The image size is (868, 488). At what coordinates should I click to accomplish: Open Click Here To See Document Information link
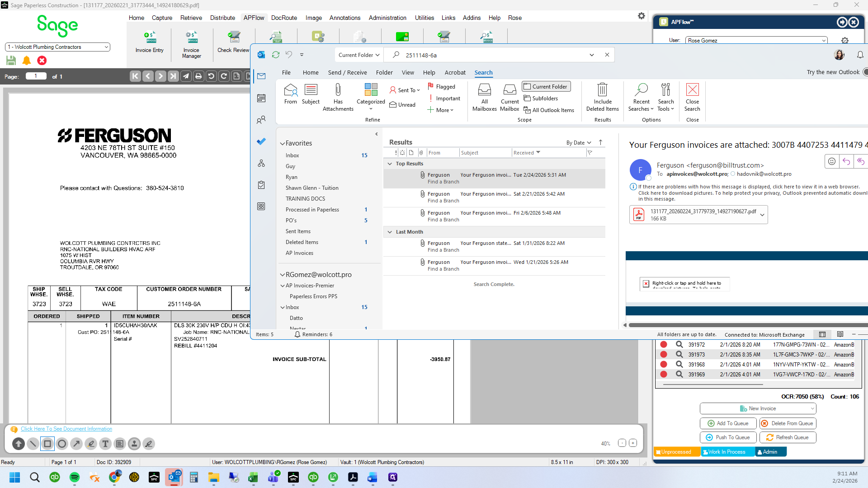66,429
